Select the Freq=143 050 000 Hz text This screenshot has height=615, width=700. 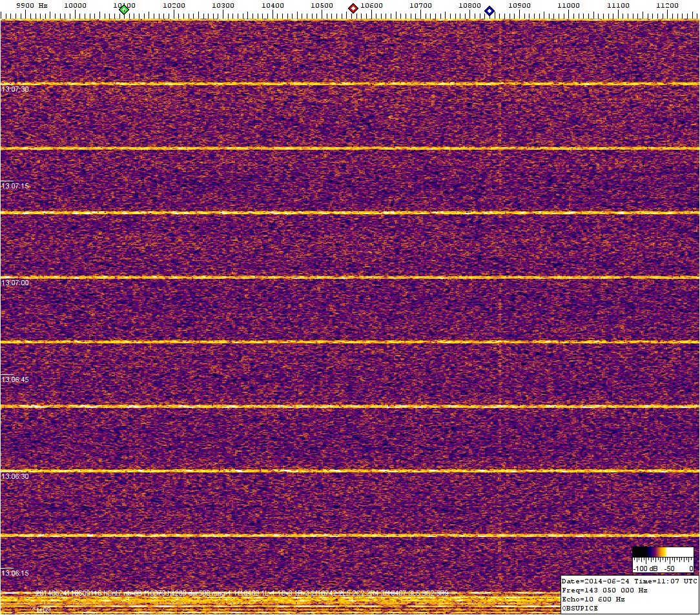coord(604,590)
